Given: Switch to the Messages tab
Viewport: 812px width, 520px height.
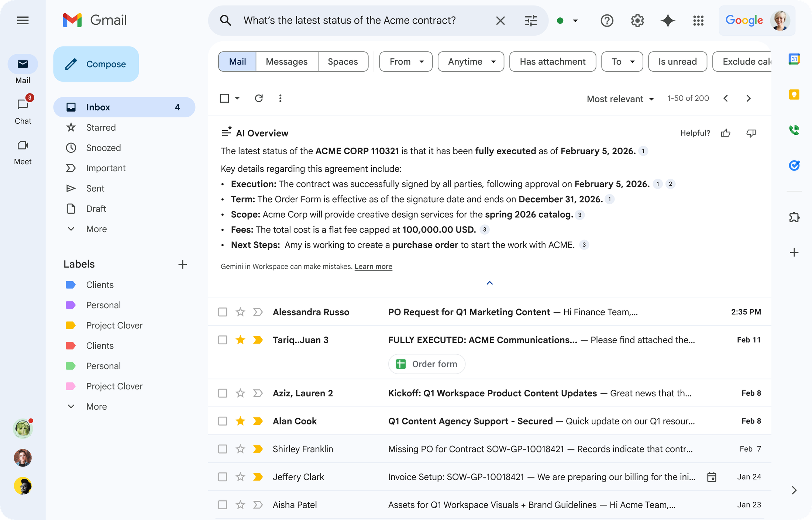Looking at the screenshot, I should (287, 61).
